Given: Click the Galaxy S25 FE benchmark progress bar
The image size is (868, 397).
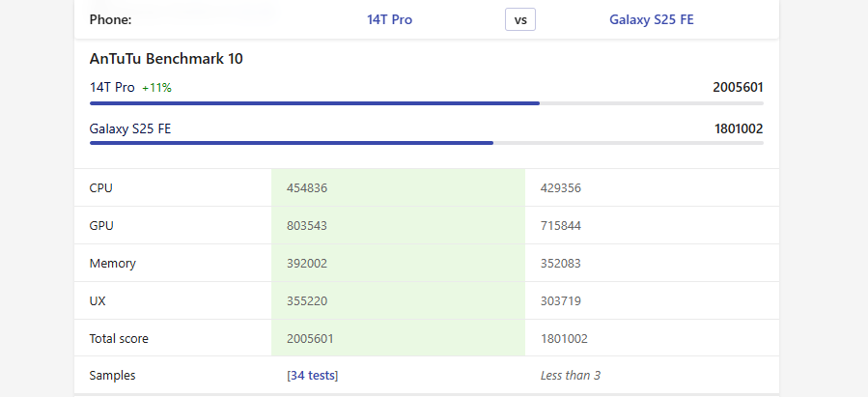Looking at the screenshot, I should (427, 143).
